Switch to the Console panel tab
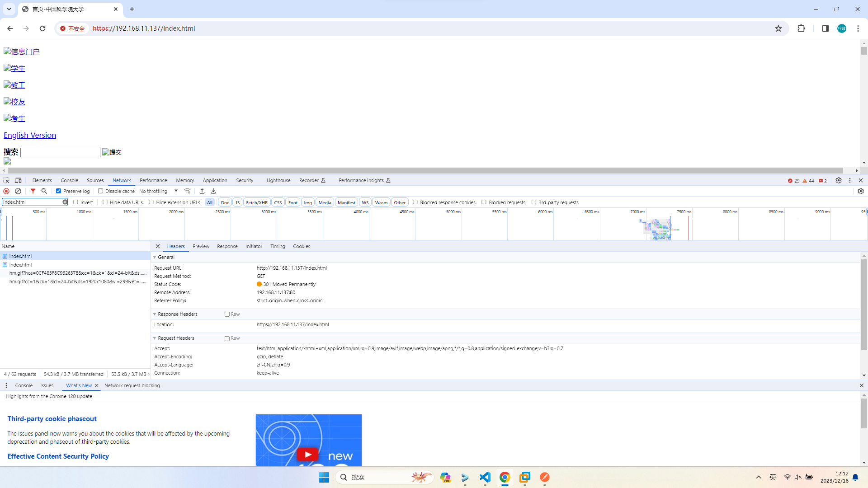Viewport: 868px width, 488px height. 69,180
